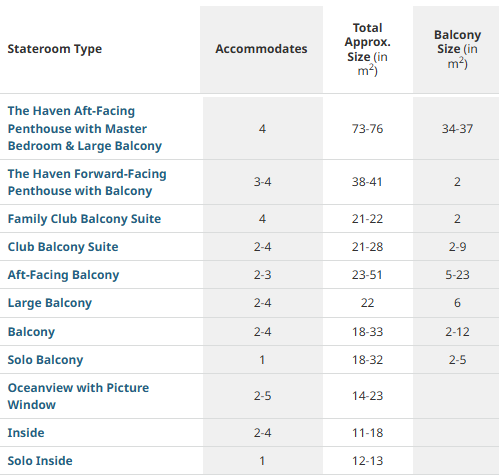Image resolution: width=499 pixels, height=475 pixels.
Task: Click the Accommodates column header
Action: click(261, 49)
